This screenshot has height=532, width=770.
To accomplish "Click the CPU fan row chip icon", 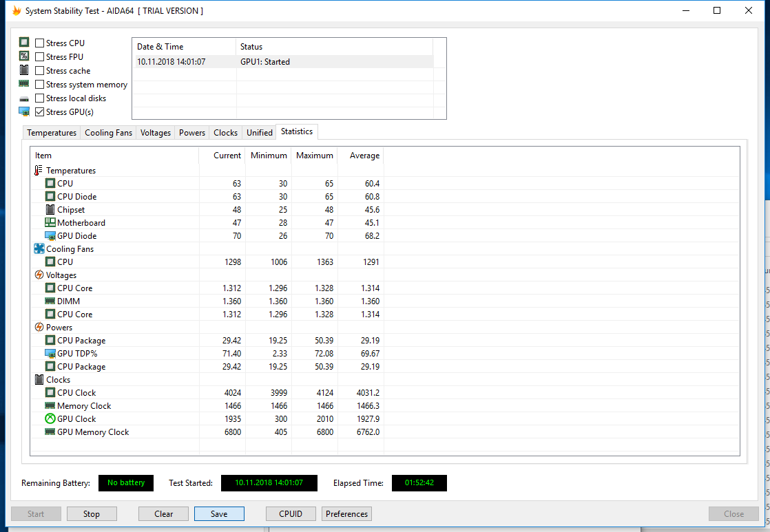I will [50, 262].
